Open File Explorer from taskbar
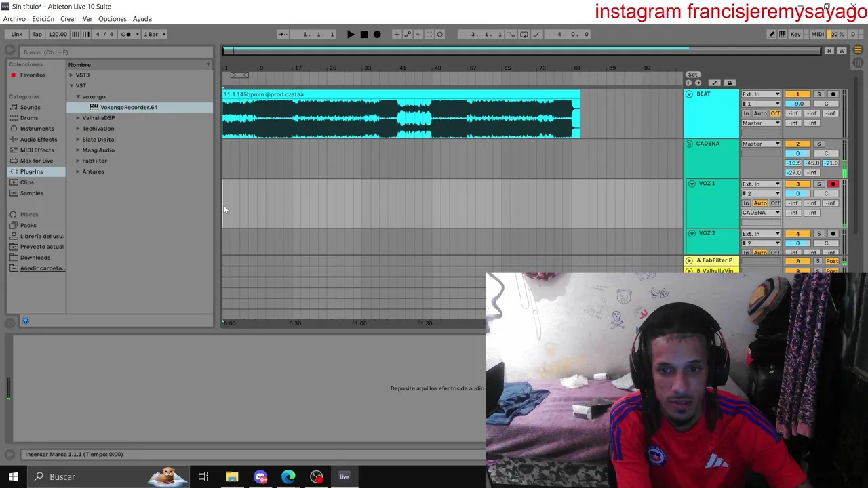 coord(232,476)
